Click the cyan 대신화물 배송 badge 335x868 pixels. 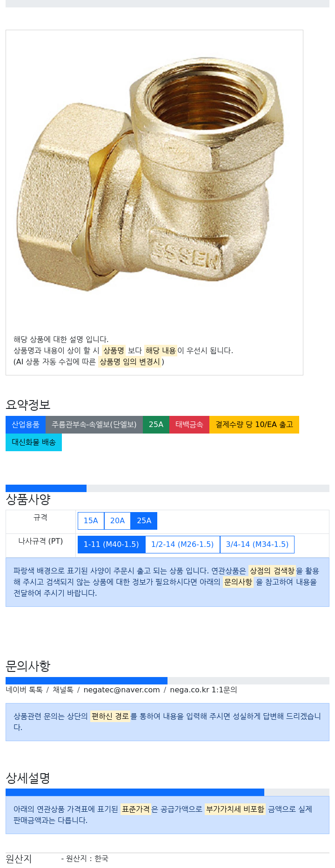click(x=33, y=442)
